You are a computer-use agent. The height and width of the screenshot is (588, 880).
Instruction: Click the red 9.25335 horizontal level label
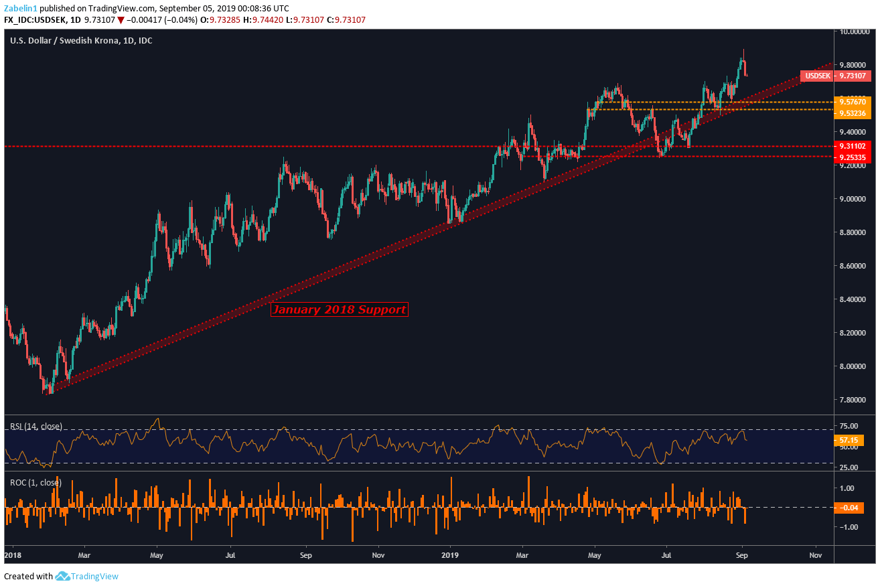(853, 157)
